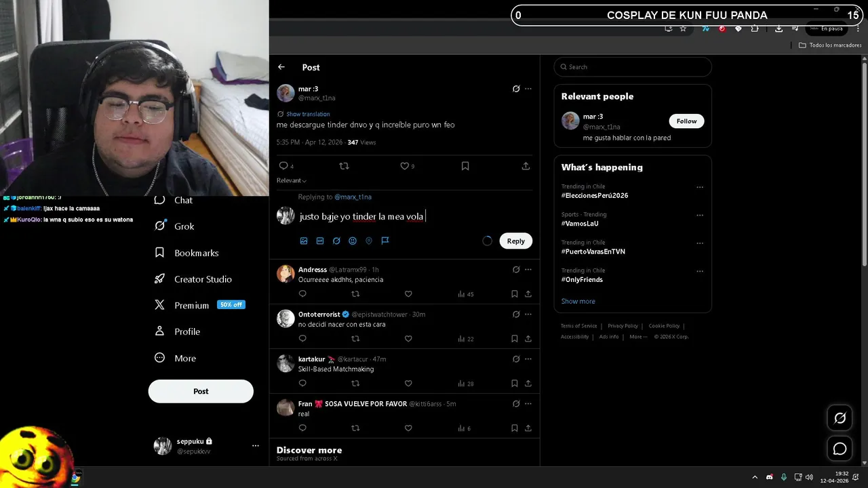Click the page vertical scrollbar
Image resolution: width=868 pixels, height=488 pixels.
(864, 163)
